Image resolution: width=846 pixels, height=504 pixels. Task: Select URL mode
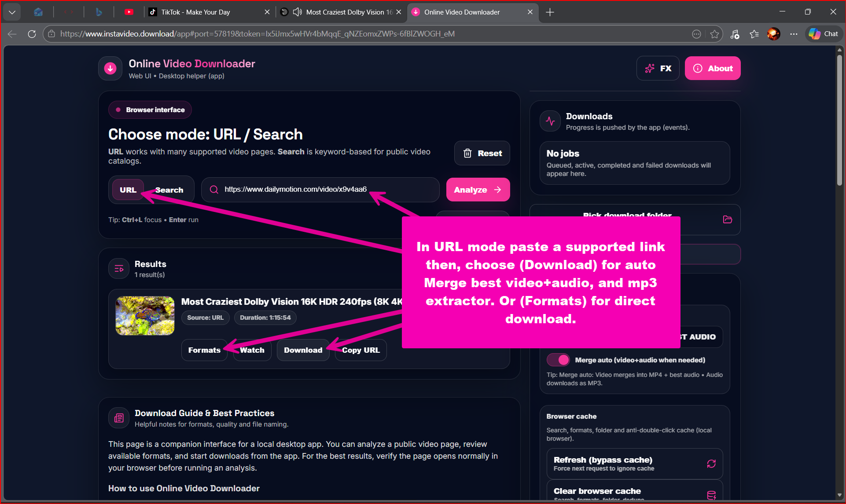[128, 190]
